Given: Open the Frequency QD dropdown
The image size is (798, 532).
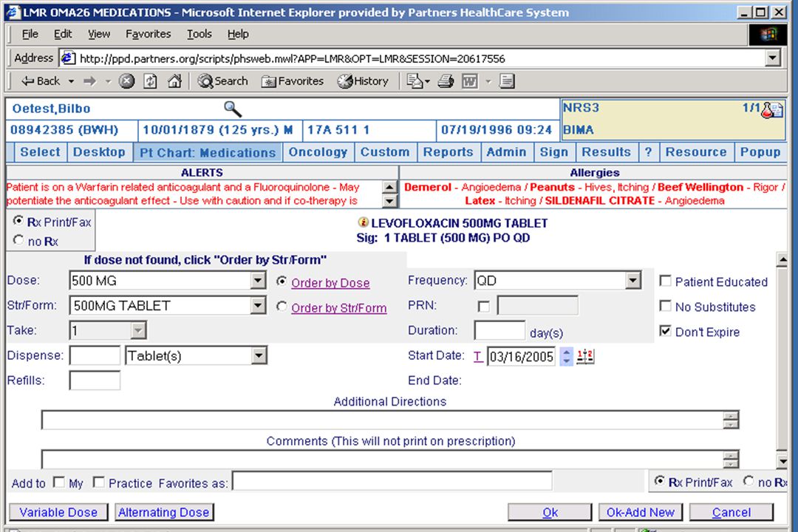Looking at the screenshot, I should coord(632,280).
